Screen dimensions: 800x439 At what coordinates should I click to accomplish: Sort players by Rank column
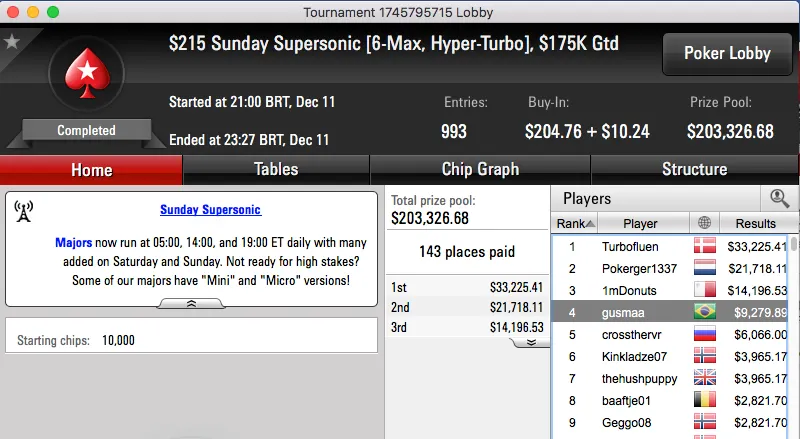click(x=575, y=223)
